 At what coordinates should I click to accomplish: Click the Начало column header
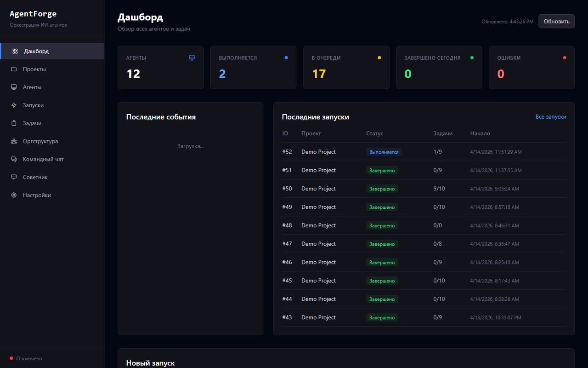(480, 133)
